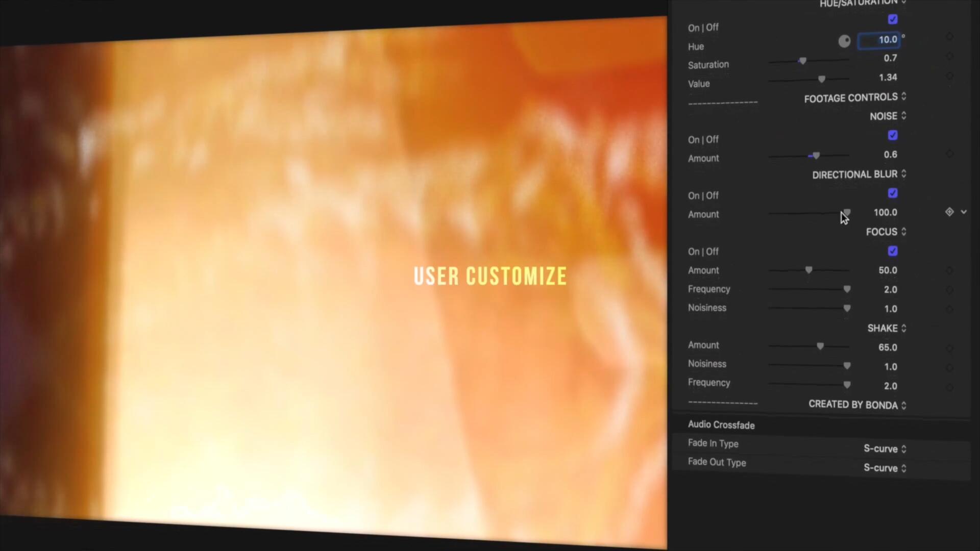980x551 pixels.
Task: Click Shake Amount value 65.0
Action: click(888, 347)
